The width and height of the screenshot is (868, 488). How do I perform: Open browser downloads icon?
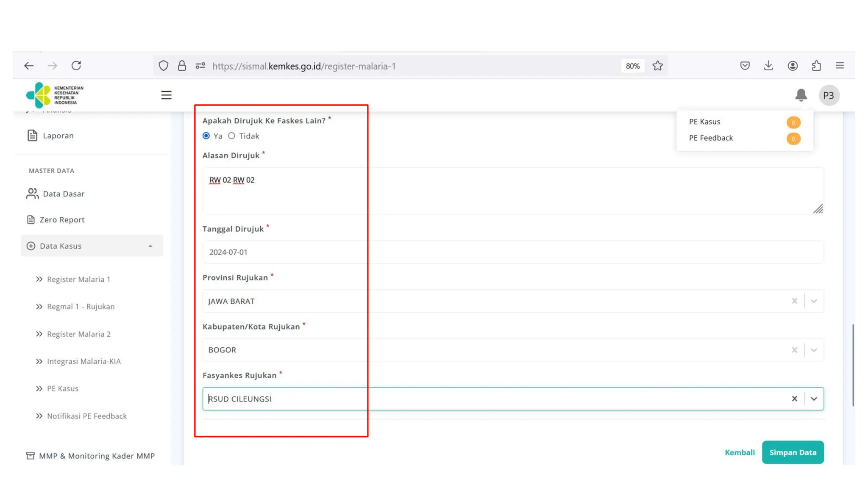coord(768,66)
